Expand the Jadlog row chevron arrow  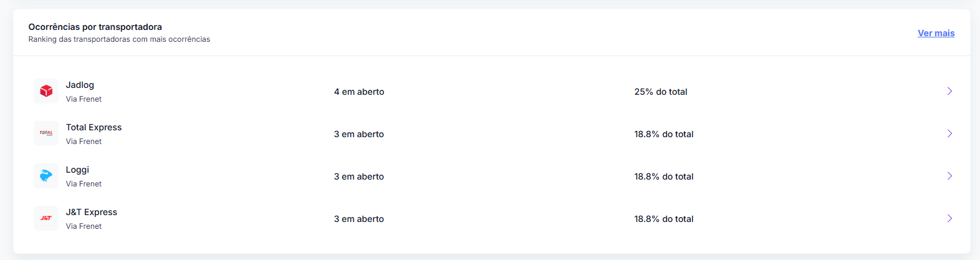point(949,91)
